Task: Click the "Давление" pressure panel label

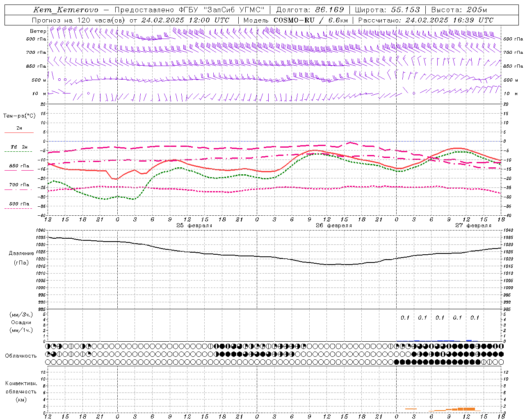Action: tap(21, 253)
